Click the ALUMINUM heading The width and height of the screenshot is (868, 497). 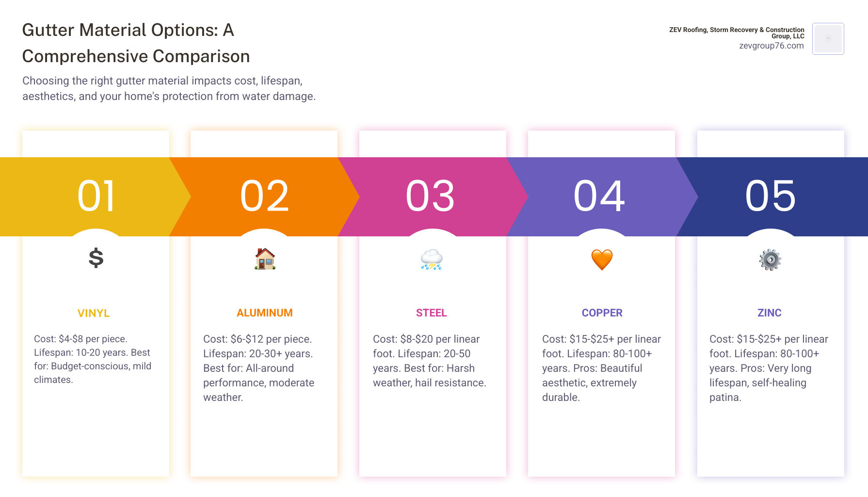pos(265,313)
